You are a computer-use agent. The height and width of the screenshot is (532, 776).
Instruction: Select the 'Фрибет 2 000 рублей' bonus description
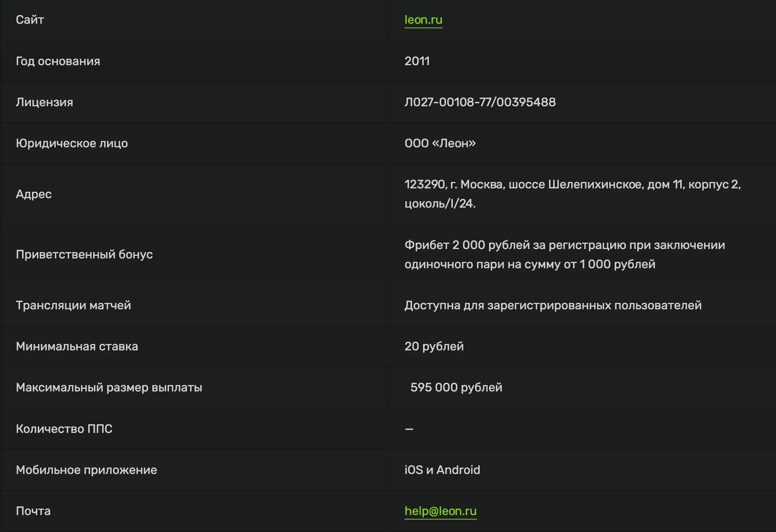point(564,254)
